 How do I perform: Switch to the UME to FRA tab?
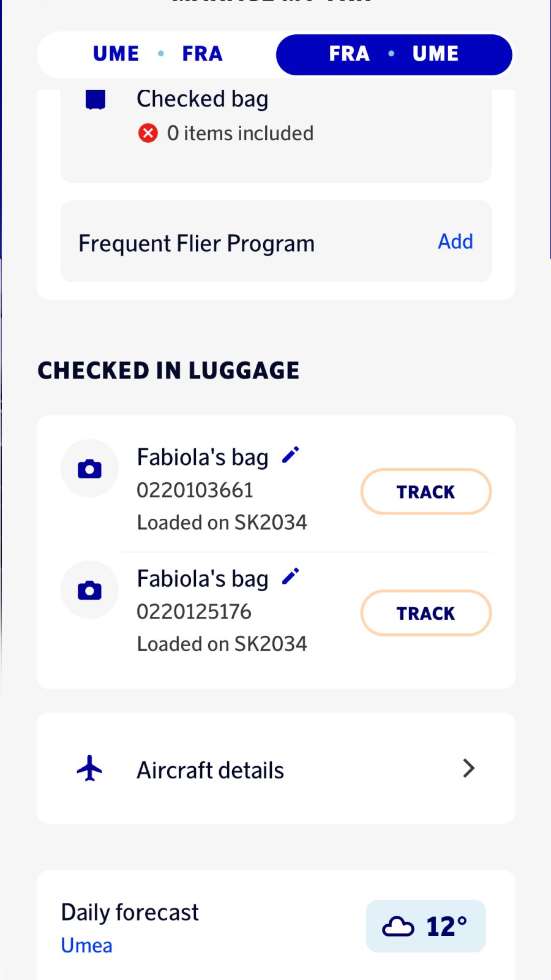click(157, 54)
